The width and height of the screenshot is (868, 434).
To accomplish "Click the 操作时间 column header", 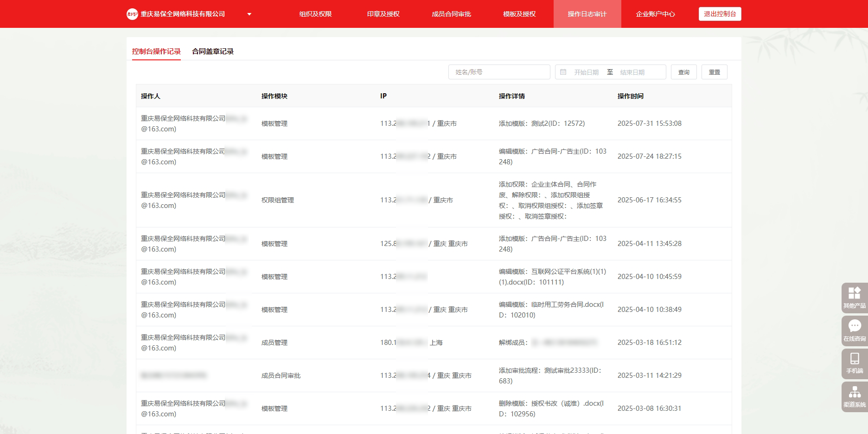I will tap(630, 96).
